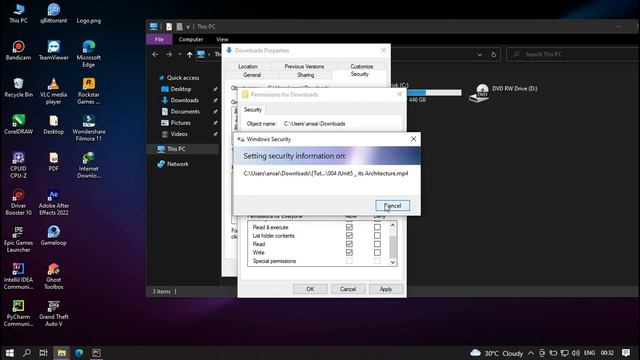
Task: Open TeamViewer desktop shortcut
Action: [x=53, y=50]
